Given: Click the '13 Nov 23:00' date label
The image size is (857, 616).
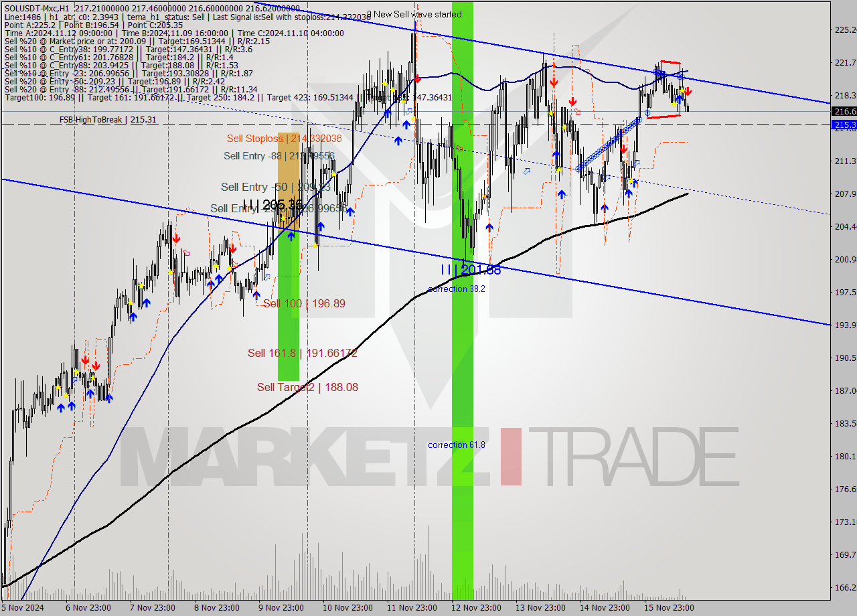Looking at the screenshot, I should pos(541,608).
